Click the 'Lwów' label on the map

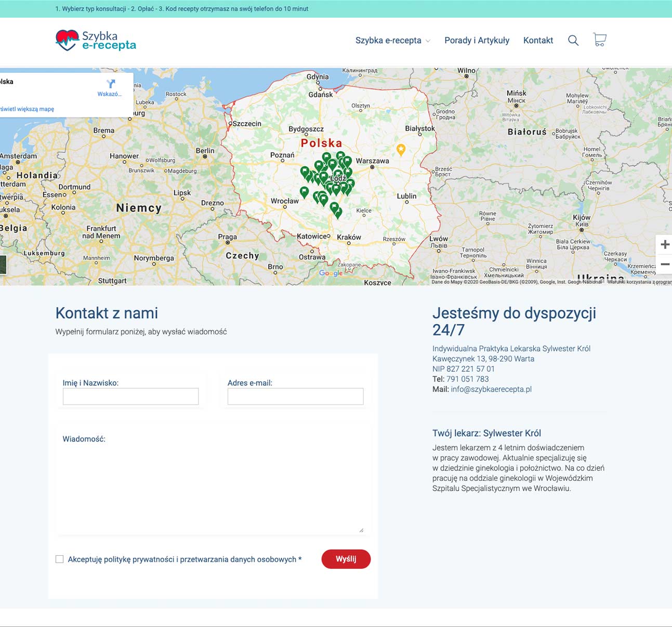[439, 239]
